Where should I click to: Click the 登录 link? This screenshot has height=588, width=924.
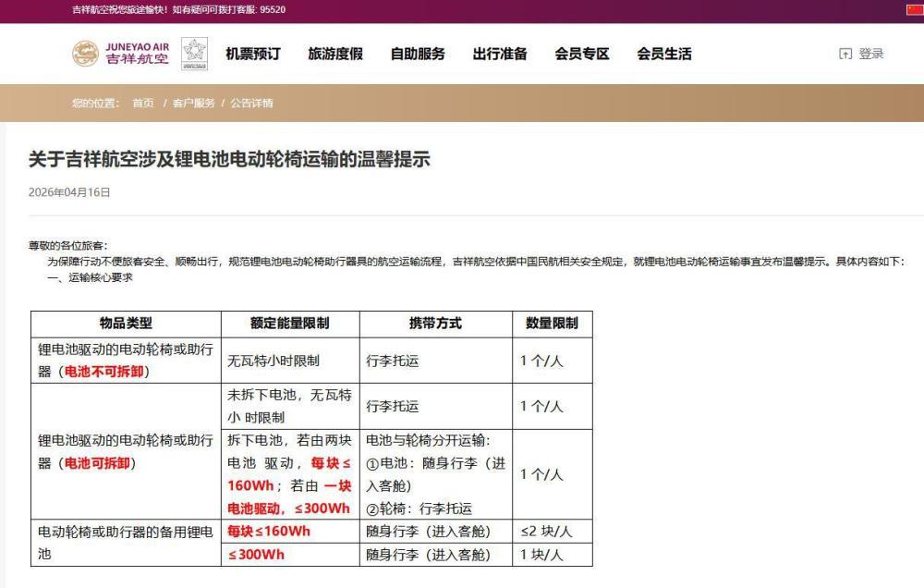click(871, 54)
